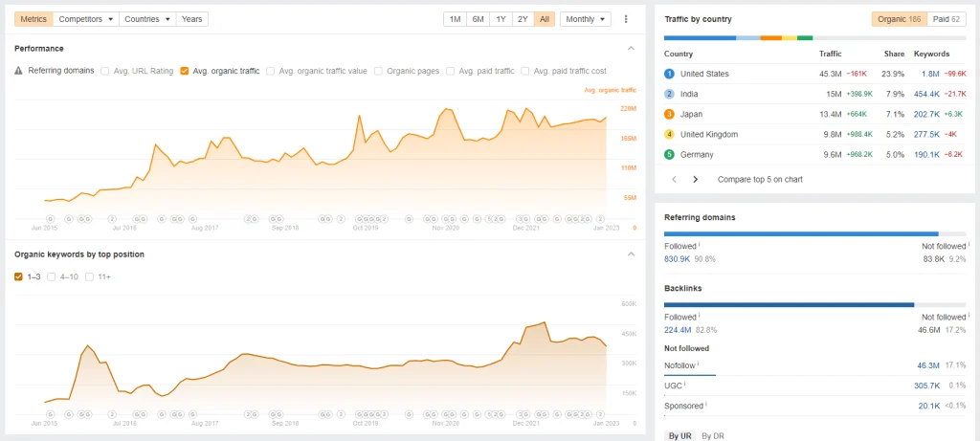This screenshot has width=980, height=441.
Task: Switch to the Paid 62 traffic tab
Action: (946, 19)
